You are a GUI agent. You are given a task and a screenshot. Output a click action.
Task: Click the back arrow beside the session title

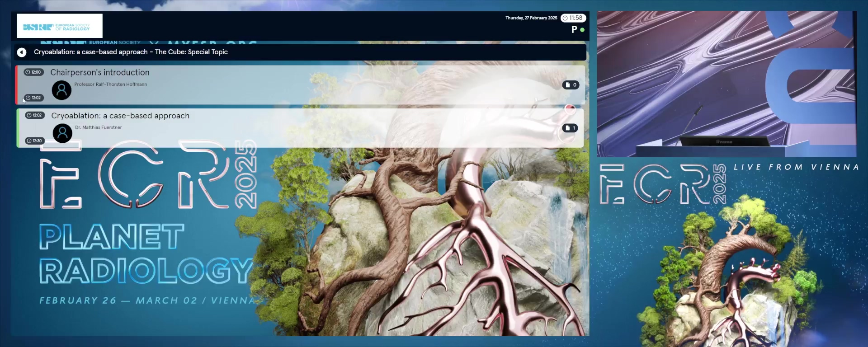tap(22, 52)
